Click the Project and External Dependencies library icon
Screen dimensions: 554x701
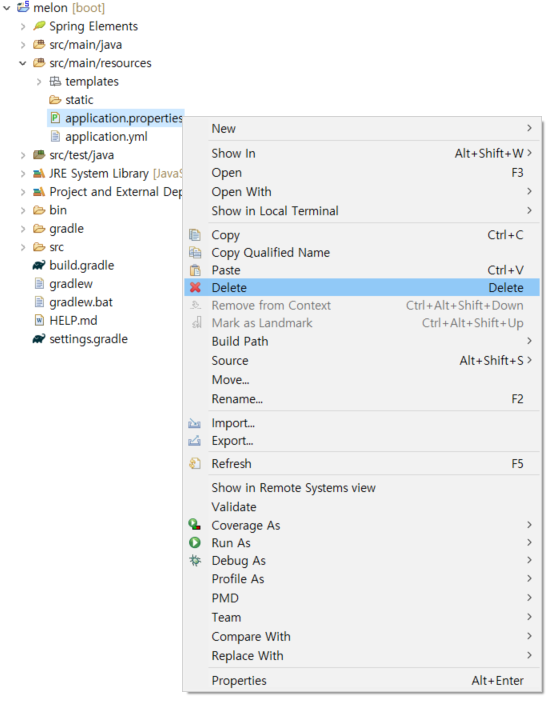[x=39, y=191]
